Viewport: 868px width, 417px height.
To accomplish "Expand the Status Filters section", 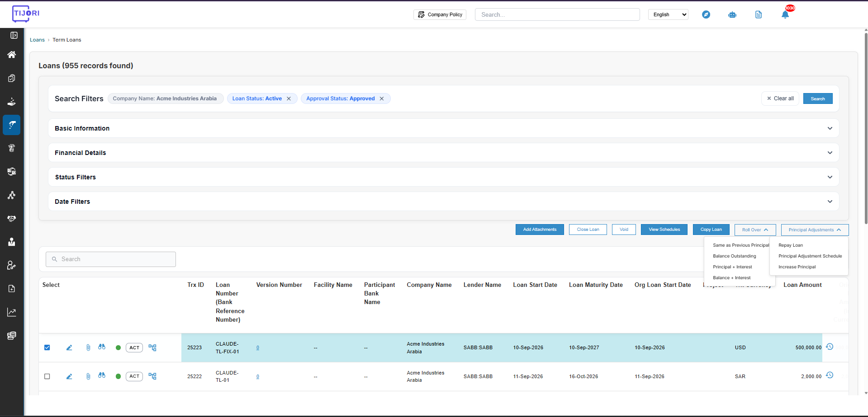I will coord(443,177).
